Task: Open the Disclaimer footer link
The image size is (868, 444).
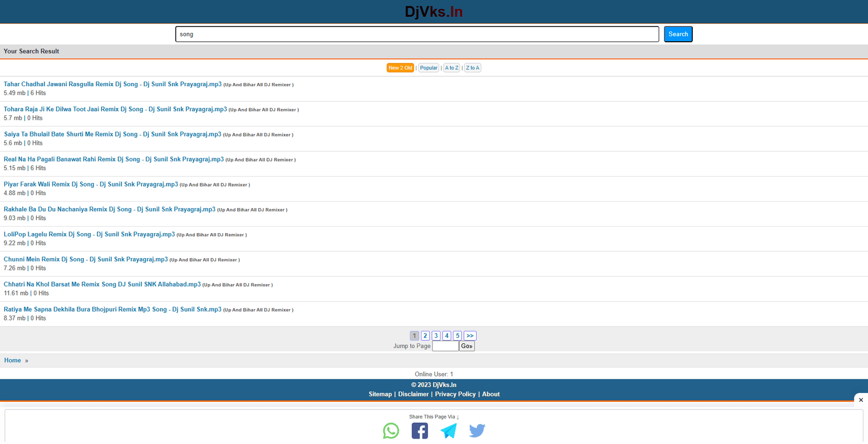Action: pyautogui.click(x=413, y=394)
